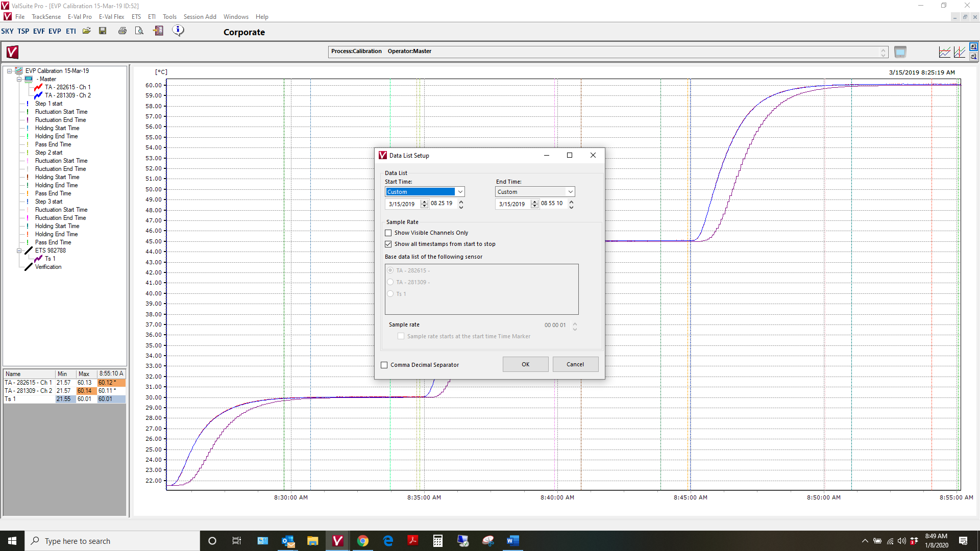Open the E-Val Pro menu
Viewport: 980px width, 551px height.
point(80,17)
